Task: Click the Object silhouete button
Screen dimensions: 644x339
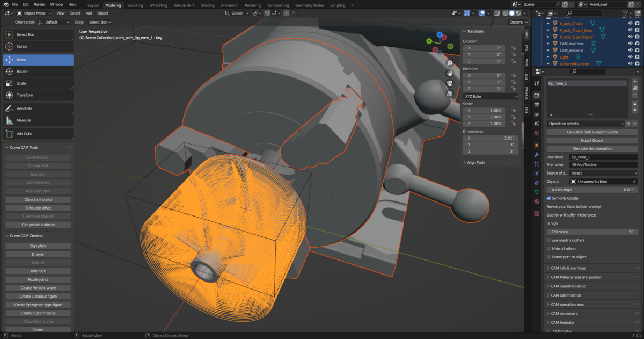Action: click(x=38, y=199)
